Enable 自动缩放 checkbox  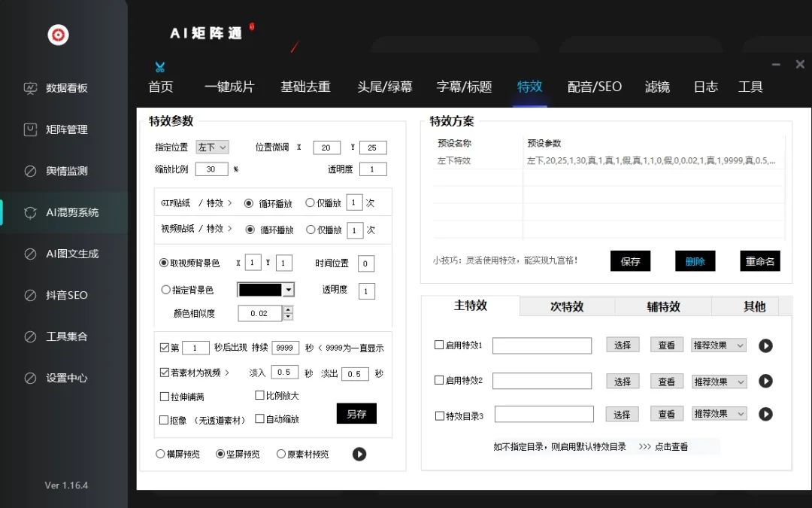coord(260,418)
